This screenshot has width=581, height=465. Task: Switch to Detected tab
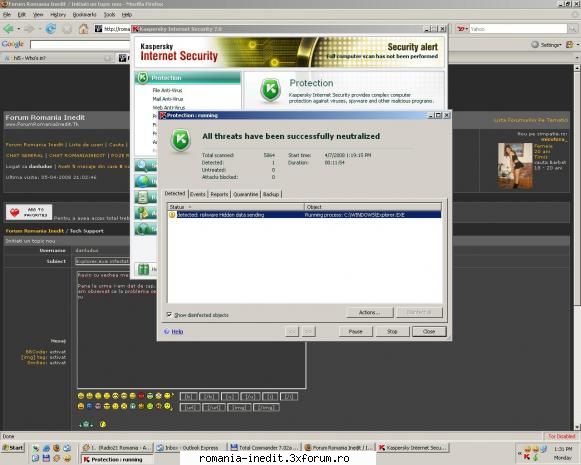(x=175, y=194)
